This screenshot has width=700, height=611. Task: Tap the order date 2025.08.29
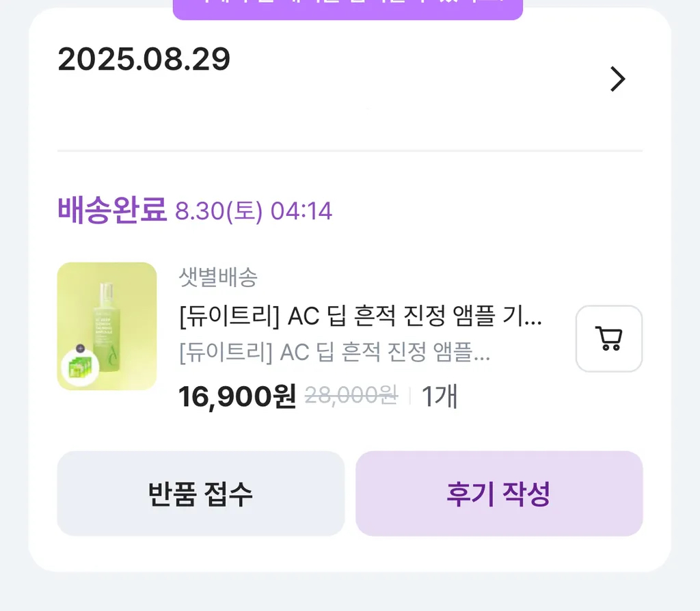(144, 60)
